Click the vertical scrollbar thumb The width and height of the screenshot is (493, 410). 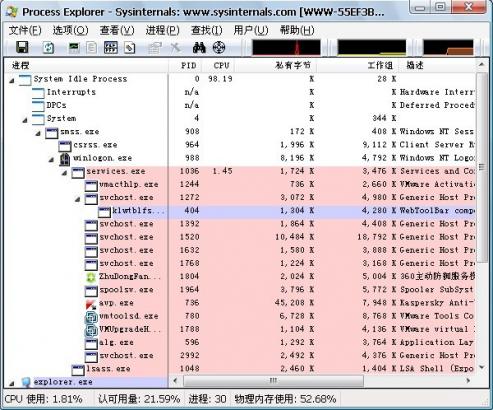[482, 167]
